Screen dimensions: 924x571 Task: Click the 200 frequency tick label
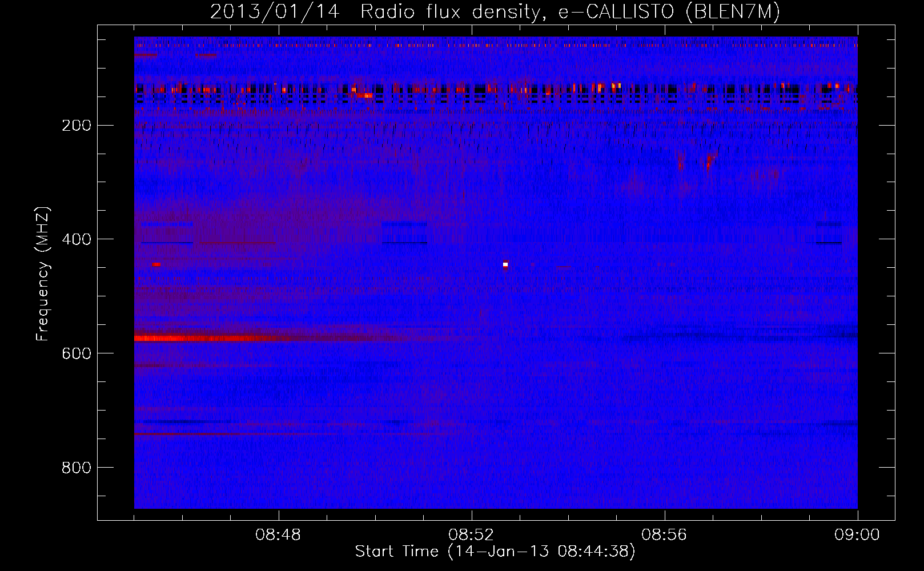(77, 126)
